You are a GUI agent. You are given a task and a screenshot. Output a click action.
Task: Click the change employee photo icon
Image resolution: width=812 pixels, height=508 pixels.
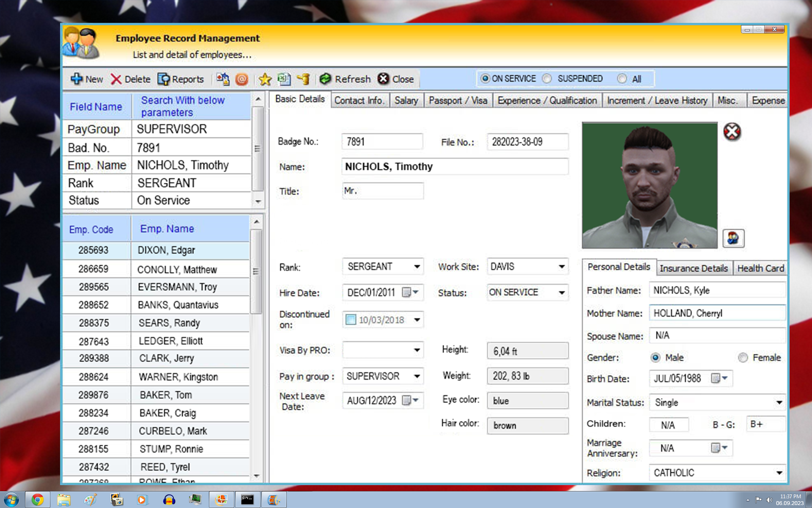tap(733, 238)
